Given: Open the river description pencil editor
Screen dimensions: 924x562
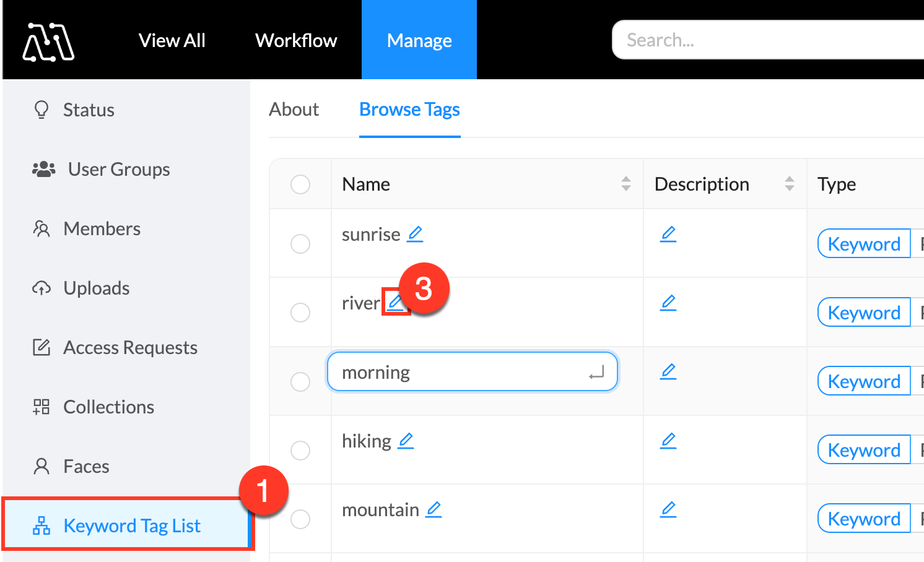Looking at the screenshot, I should pos(668,303).
